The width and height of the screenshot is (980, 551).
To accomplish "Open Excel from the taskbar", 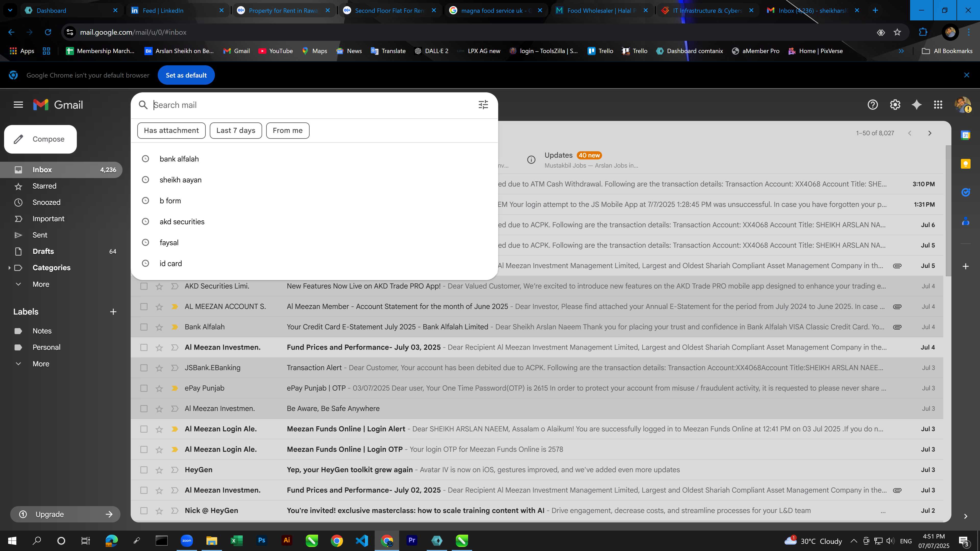I will (x=237, y=540).
